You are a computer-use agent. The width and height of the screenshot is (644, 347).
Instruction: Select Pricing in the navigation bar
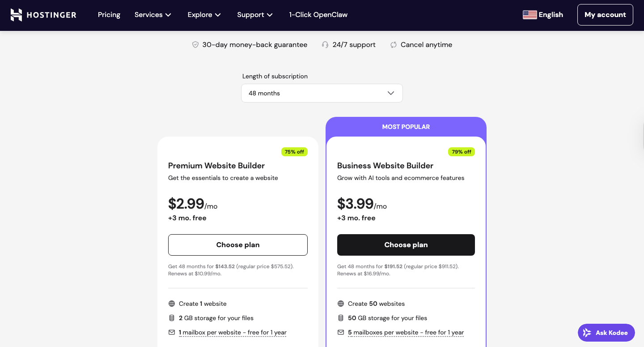click(x=109, y=15)
